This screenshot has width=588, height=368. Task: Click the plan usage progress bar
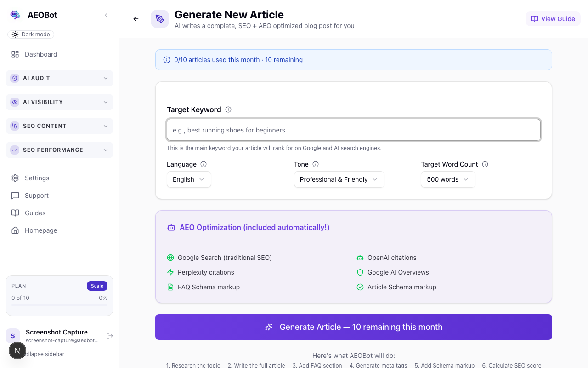pyautogui.click(x=59, y=305)
